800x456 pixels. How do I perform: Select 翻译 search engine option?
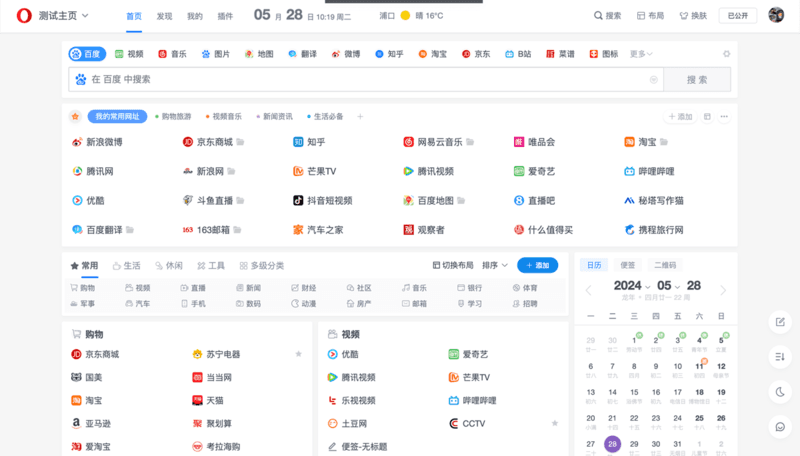(303, 54)
